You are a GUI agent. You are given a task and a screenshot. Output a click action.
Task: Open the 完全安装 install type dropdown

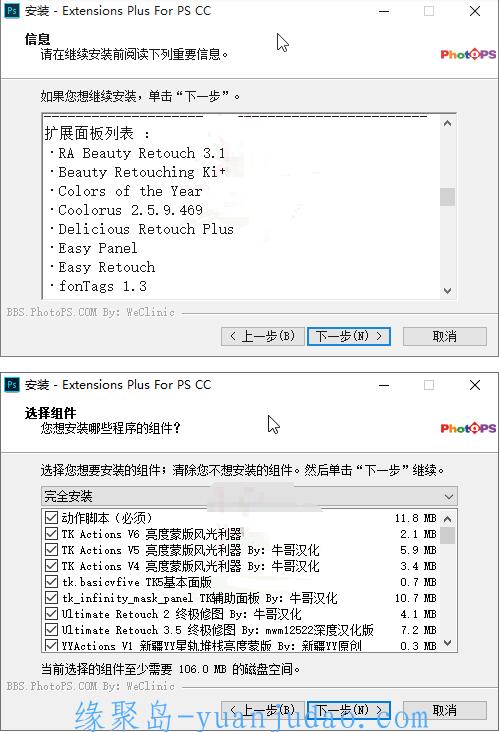point(249,496)
